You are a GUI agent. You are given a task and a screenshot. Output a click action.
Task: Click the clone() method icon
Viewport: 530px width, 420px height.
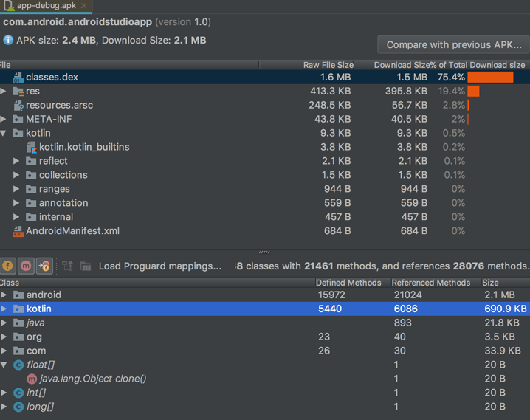tap(32, 379)
